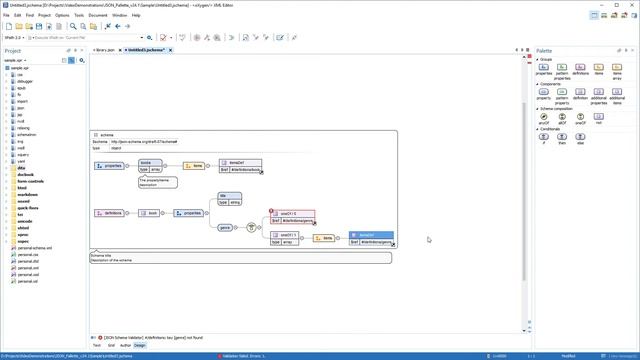This screenshot has width=640, height=360.
Task: Click the Execute XPath search icon
Action: (149, 38)
